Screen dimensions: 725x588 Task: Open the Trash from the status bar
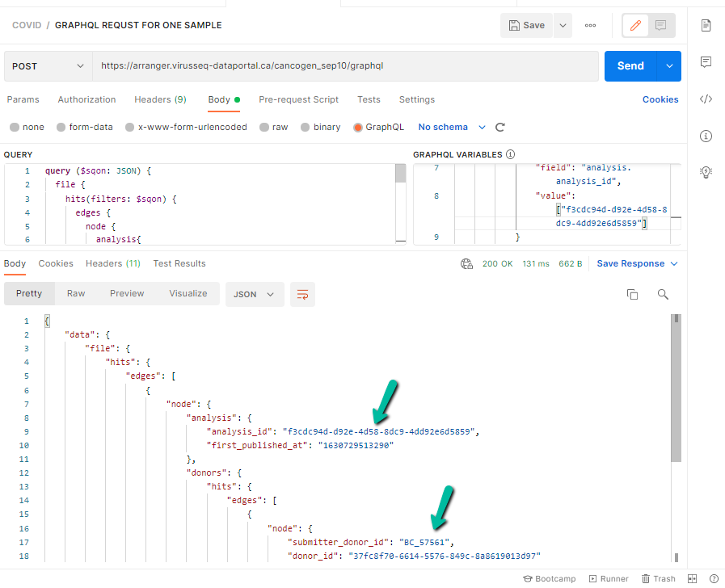[x=658, y=578]
